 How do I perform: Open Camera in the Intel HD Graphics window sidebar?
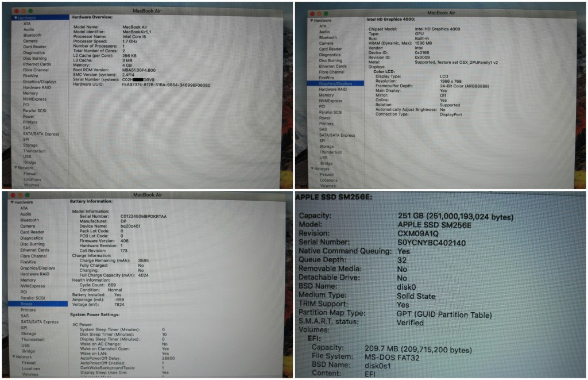click(x=326, y=44)
